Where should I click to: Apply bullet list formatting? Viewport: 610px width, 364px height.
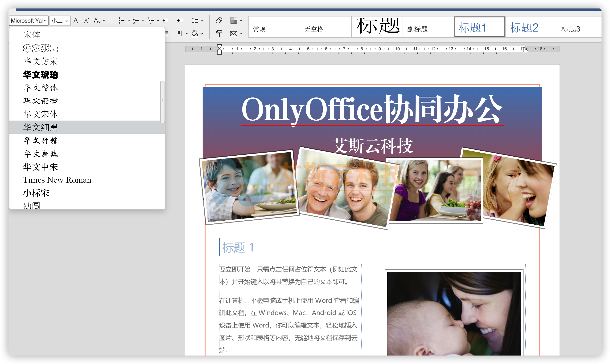tap(122, 20)
